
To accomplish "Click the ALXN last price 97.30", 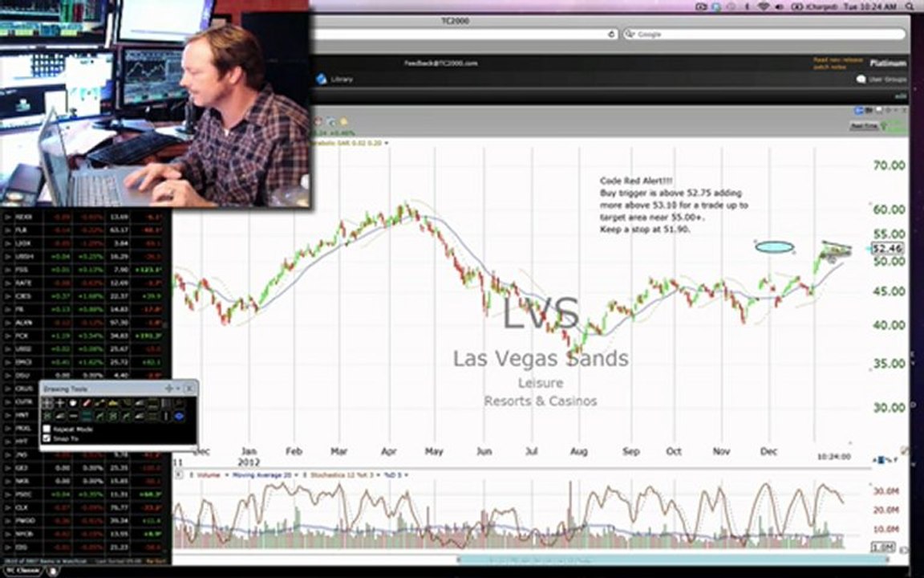I will pyautogui.click(x=119, y=323).
